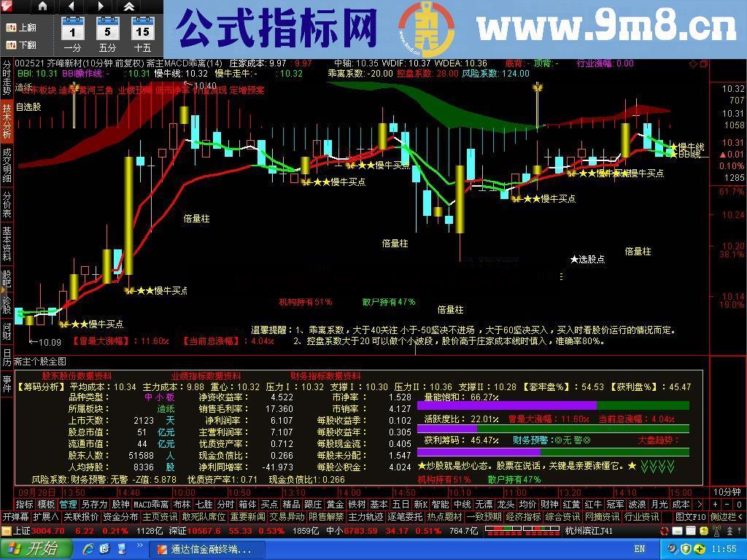
Task: Click the forward arrow navigation icon
Action: pyautogui.click(x=101, y=7)
